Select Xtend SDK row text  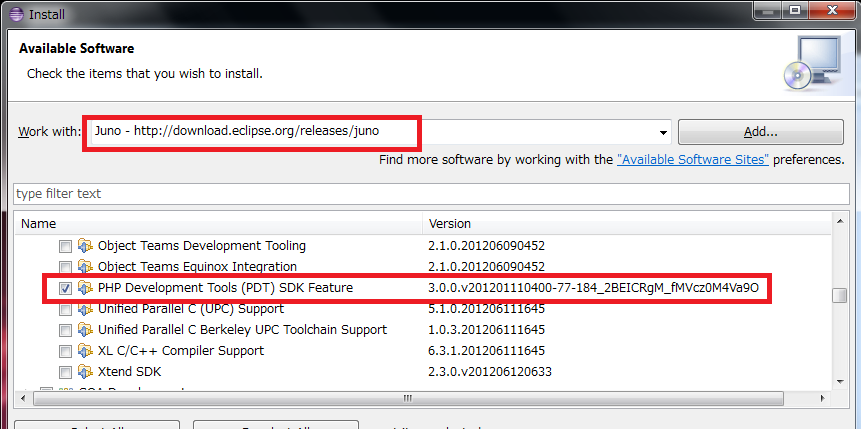(130, 372)
